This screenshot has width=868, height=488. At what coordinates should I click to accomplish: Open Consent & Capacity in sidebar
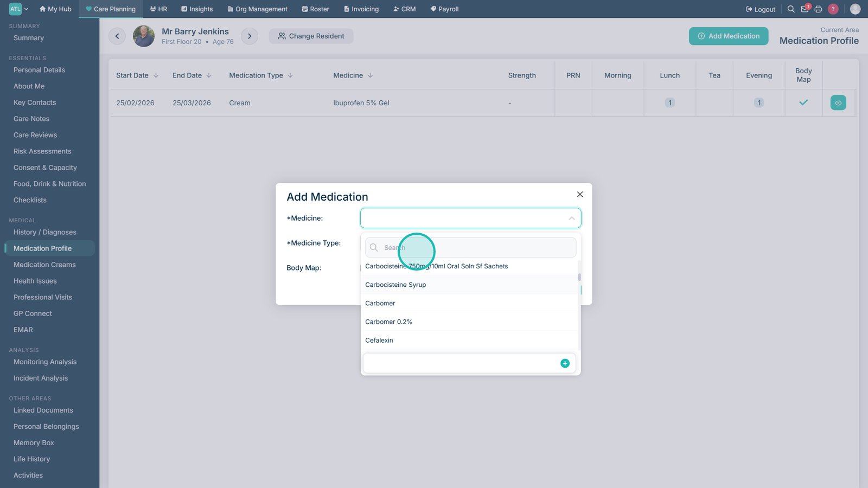coord(45,168)
